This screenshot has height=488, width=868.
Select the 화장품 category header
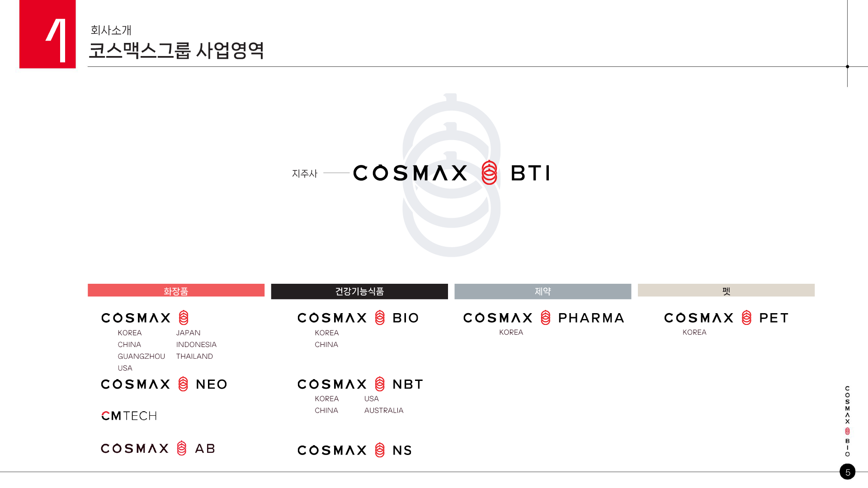point(176,291)
